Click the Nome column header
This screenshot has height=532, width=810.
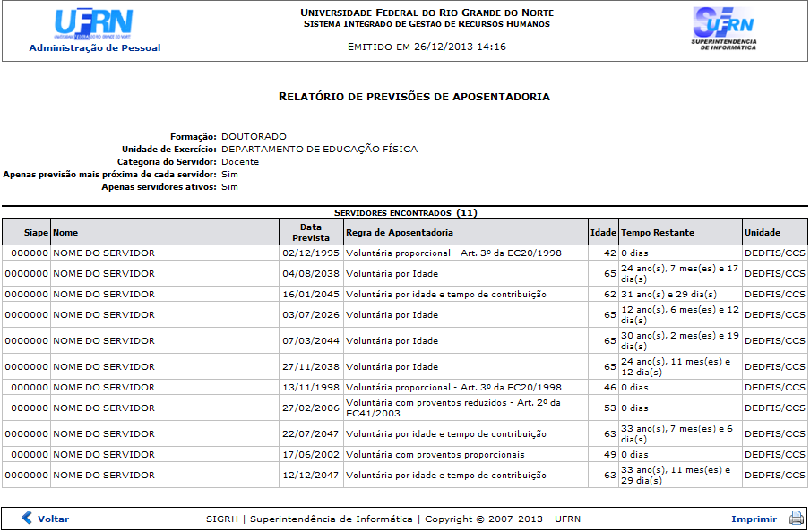tap(66, 232)
